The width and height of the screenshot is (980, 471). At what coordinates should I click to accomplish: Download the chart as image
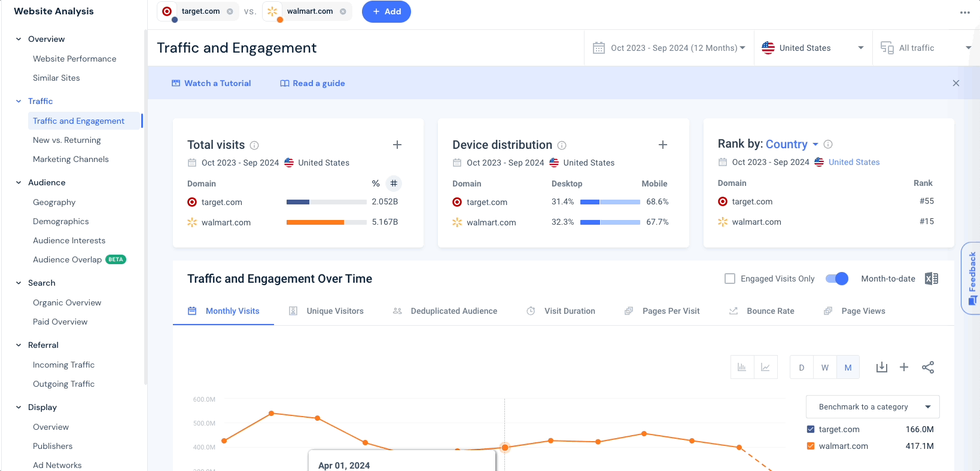881,367
